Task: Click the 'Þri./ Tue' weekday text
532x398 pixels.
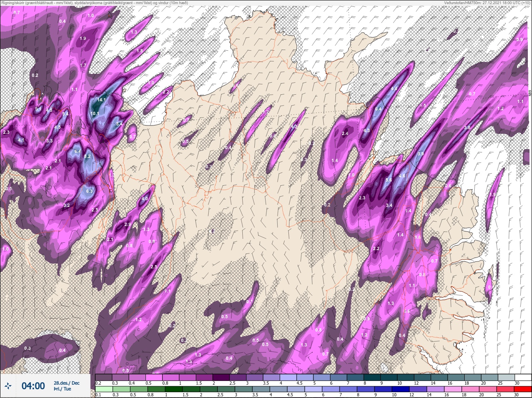Action: click(x=62, y=389)
